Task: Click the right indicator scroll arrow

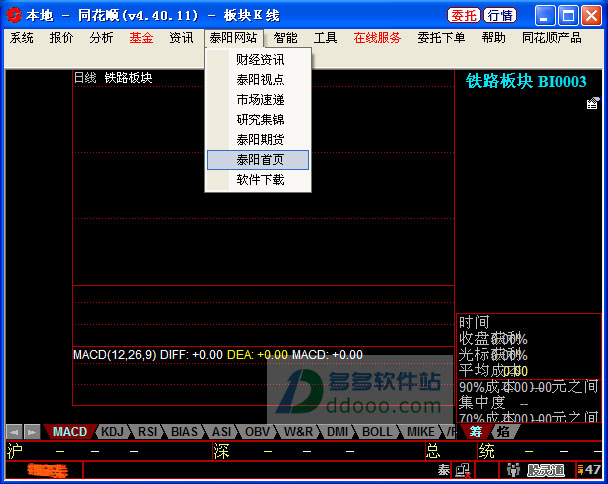Action: point(32,432)
